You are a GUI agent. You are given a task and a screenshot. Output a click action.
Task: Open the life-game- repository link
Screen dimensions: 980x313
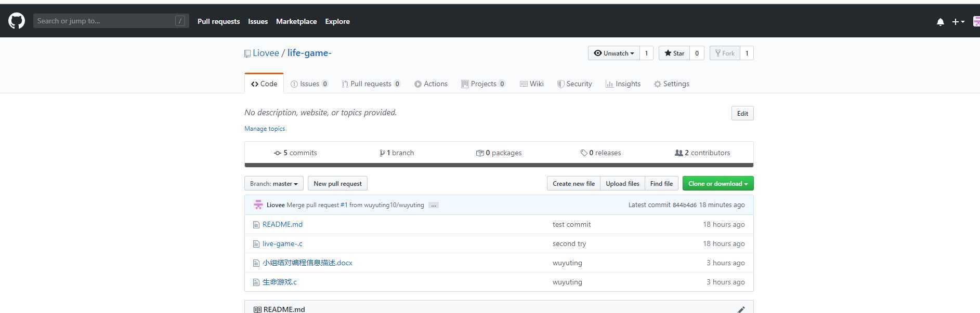pyautogui.click(x=309, y=53)
